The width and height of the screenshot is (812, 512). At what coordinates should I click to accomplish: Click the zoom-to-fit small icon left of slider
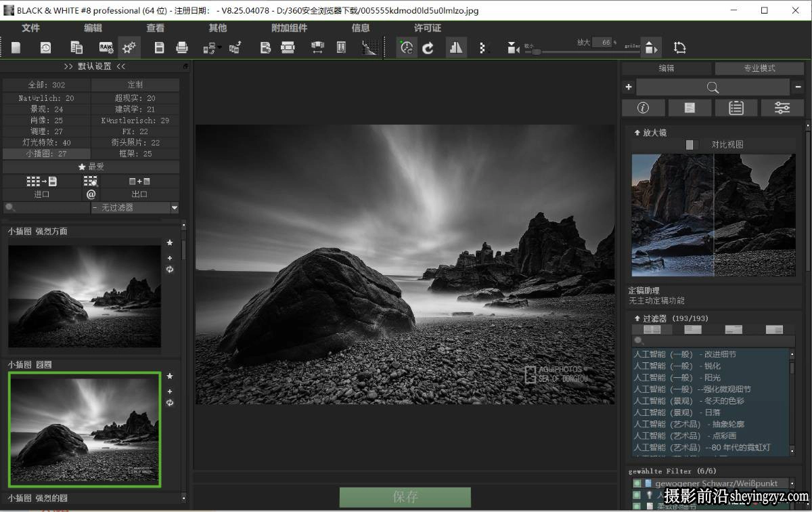[513, 47]
